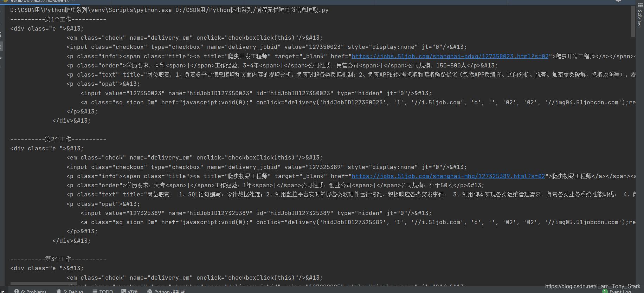Screen dimensions: 644x293
Task: Open the Event Log panel
Action: point(617,291)
